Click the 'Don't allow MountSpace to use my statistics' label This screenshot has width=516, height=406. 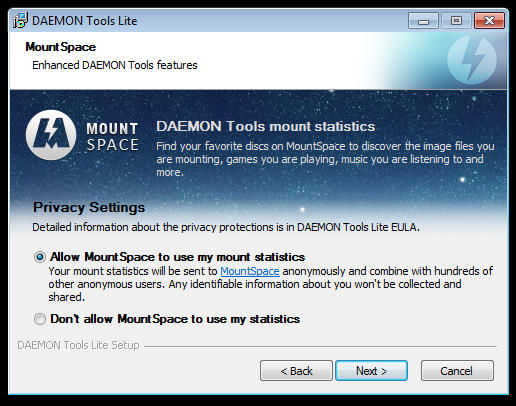(x=175, y=319)
